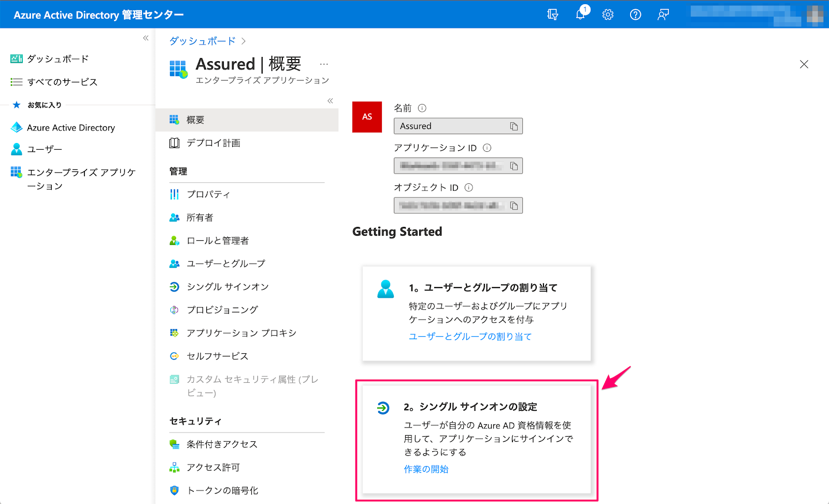This screenshot has height=504, width=829.
Task: Click the 1。ユーザーとグループの割り当て card title
Action: (x=483, y=287)
